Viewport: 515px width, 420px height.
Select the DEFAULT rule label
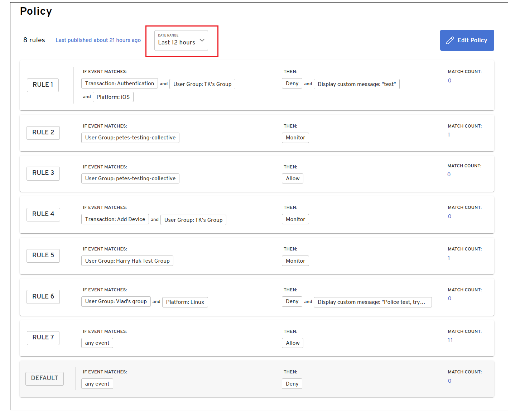point(44,378)
